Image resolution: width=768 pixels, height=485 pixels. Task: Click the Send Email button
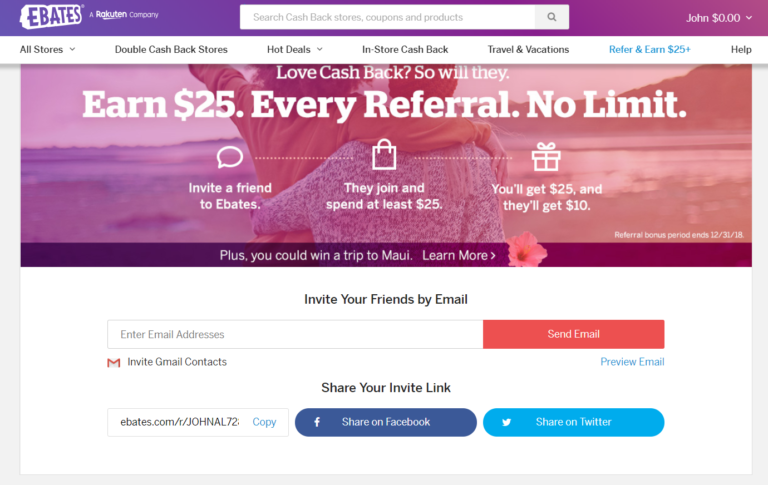(x=574, y=334)
